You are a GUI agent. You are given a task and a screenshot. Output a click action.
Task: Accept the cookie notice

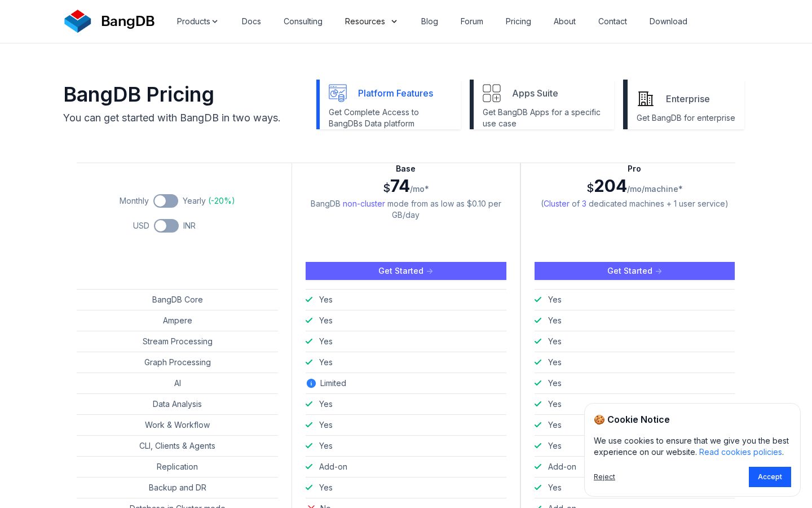[770, 477]
